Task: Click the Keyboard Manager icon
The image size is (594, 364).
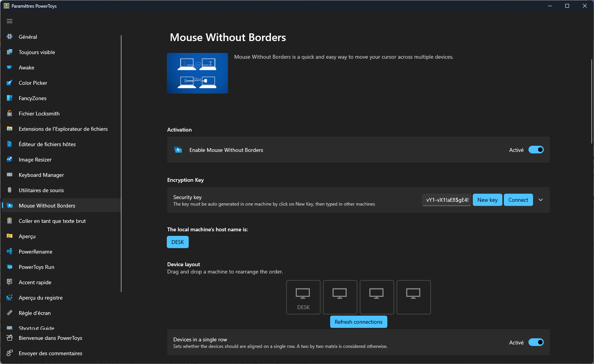Action: (x=10, y=175)
